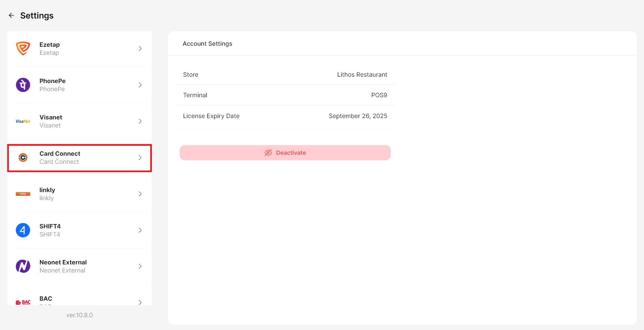Click the gray SHIFT4 subtitle
Image resolution: width=644 pixels, height=330 pixels.
50,234
